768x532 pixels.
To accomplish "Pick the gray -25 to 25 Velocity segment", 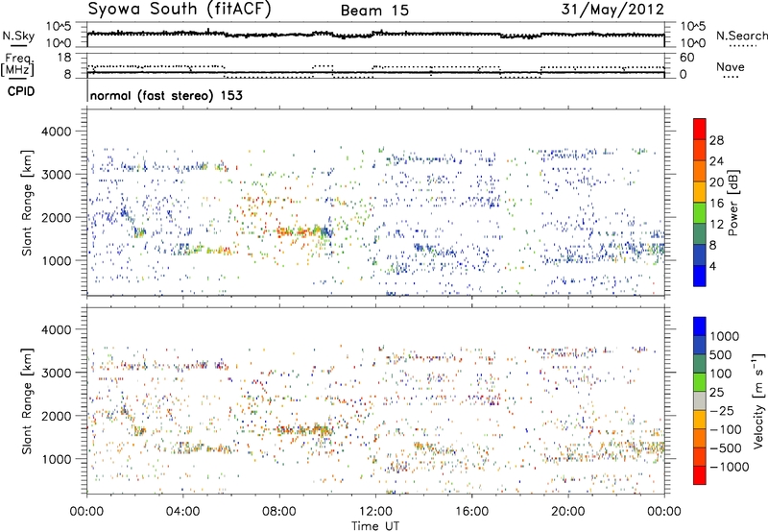I will (x=700, y=401).
